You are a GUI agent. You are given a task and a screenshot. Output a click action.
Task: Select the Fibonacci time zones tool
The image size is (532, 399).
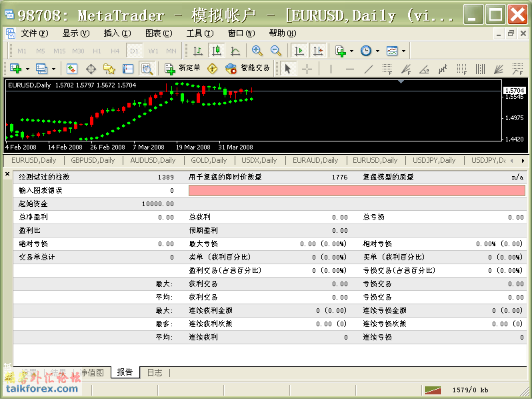click(x=461, y=69)
